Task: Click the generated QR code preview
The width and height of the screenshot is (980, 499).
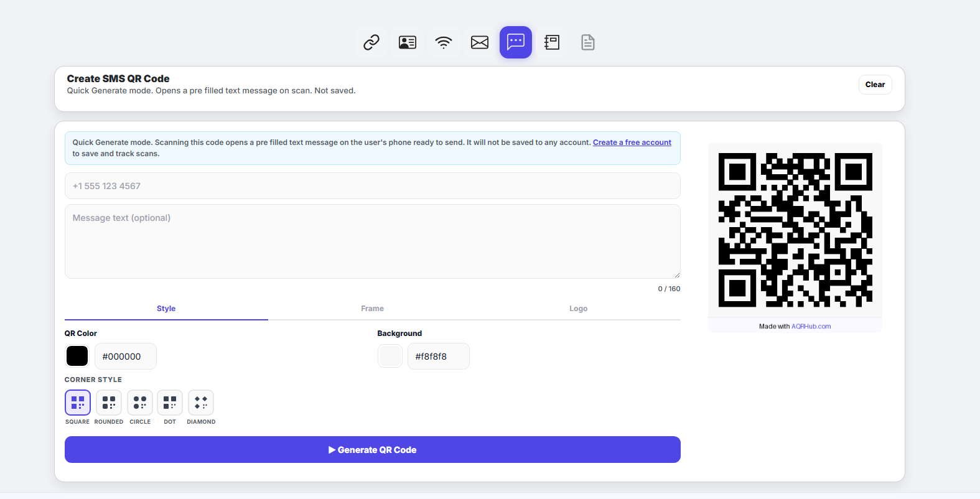Action: click(x=795, y=230)
